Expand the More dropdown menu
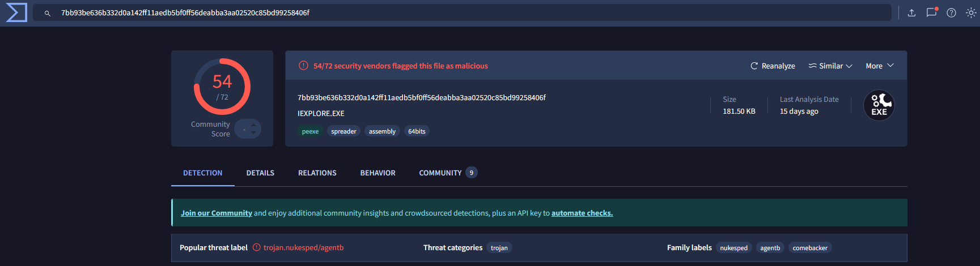 click(x=880, y=66)
